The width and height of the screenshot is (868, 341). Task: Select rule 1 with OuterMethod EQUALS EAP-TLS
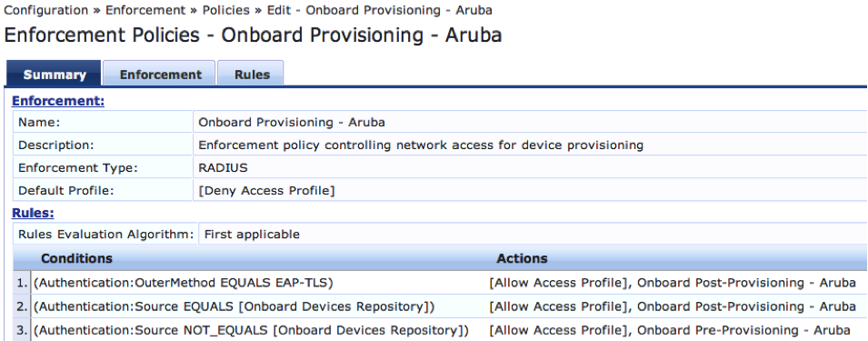(x=441, y=283)
